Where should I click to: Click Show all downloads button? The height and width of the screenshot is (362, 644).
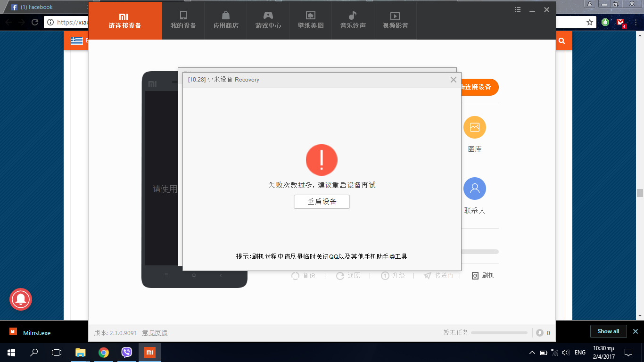click(x=608, y=331)
